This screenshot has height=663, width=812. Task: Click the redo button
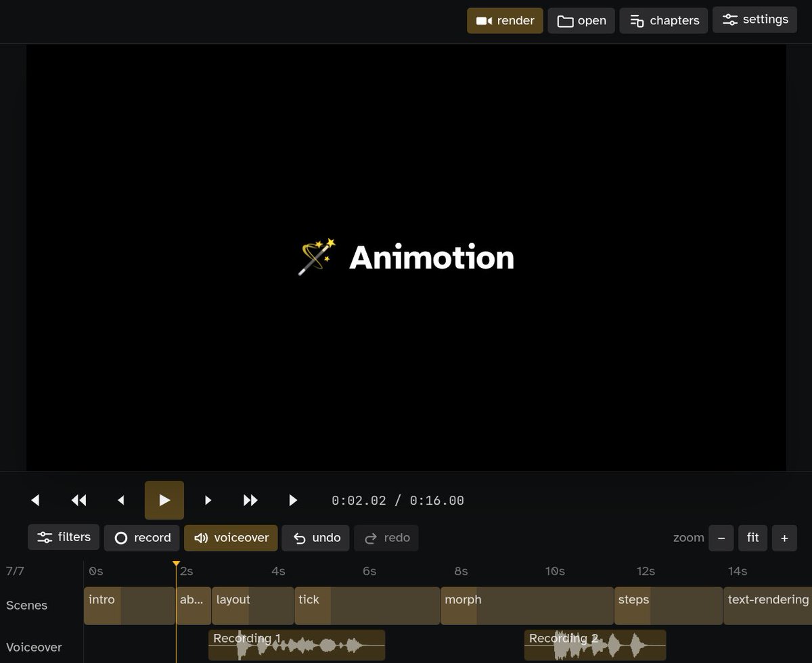coord(386,538)
